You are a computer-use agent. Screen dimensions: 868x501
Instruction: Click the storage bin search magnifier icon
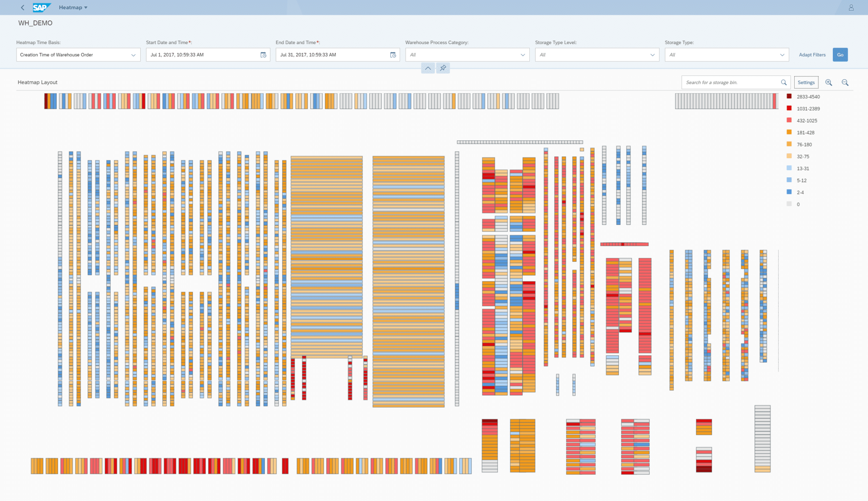coord(784,82)
